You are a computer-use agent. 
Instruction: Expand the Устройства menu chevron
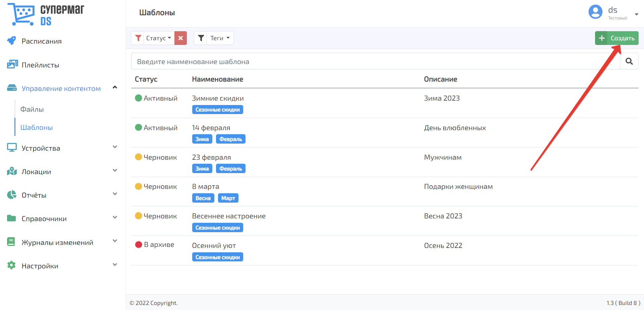tap(115, 147)
